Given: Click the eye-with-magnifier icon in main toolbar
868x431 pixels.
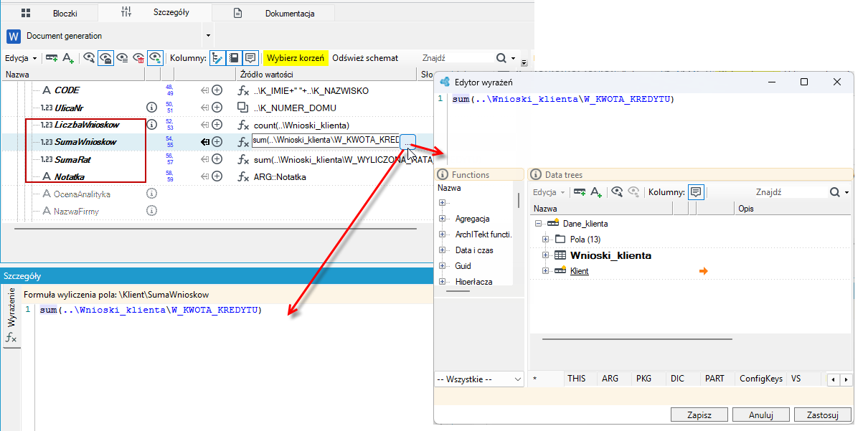Looking at the screenshot, I should click(89, 58).
